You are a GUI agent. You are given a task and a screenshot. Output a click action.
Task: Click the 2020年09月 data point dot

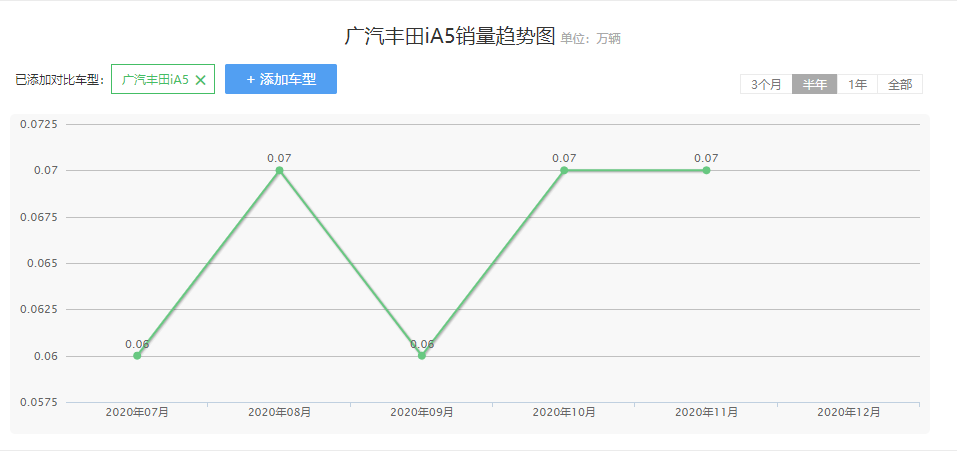pos(422,356)
